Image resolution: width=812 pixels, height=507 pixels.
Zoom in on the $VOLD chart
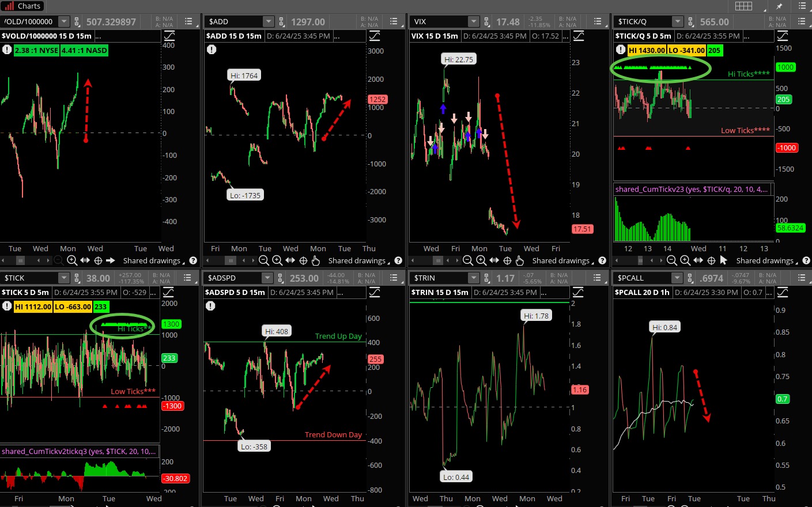(x=72, y=260)
